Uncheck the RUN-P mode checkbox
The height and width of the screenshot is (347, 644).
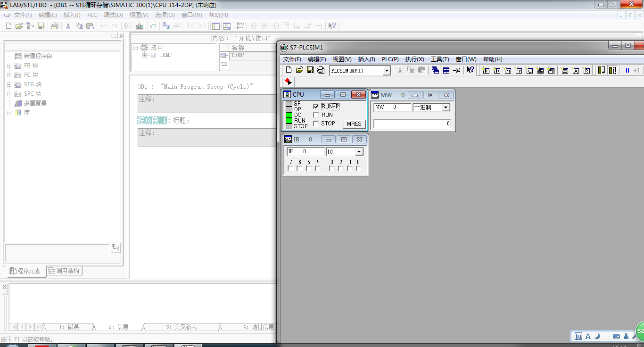[316, 107]
